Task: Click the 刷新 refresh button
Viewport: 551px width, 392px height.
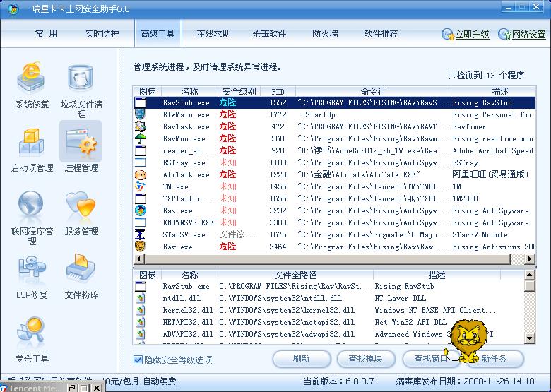Action: (x=302, y=359)
